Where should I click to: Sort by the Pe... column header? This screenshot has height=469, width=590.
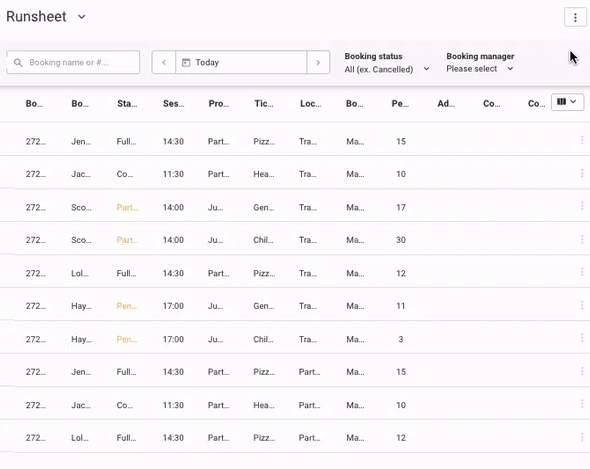tap(400, 104)
